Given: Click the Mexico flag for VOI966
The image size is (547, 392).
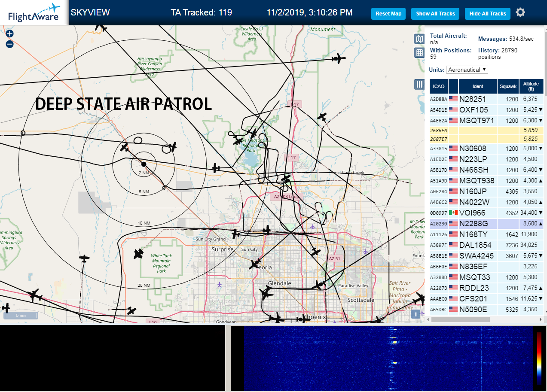Looking at the screenshot, I should pos(453,213).
